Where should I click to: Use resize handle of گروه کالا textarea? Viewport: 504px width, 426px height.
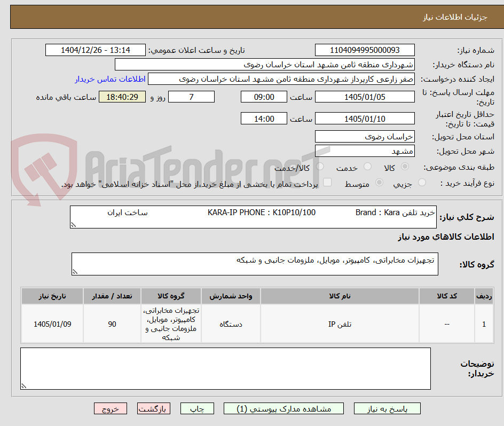coord(75,272)
